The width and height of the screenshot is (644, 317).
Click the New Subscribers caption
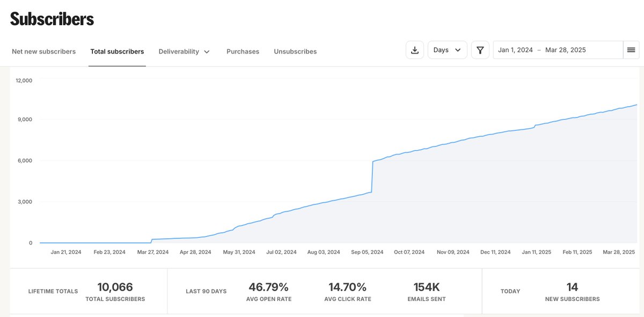[573, 299]
